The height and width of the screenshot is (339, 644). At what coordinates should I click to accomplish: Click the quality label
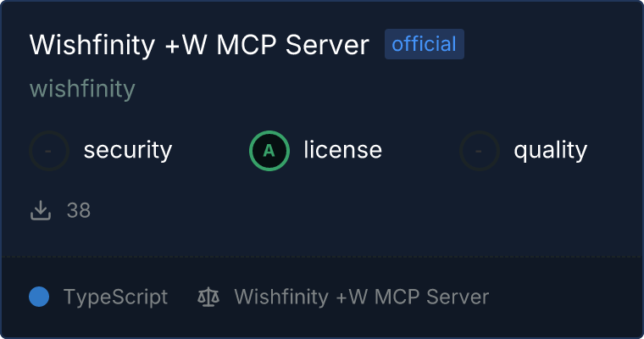click(550, 151)
